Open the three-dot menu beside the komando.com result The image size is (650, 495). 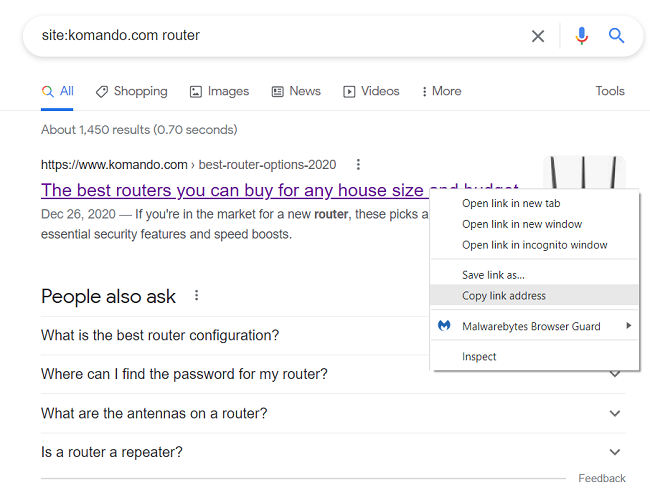pos(358,165)
